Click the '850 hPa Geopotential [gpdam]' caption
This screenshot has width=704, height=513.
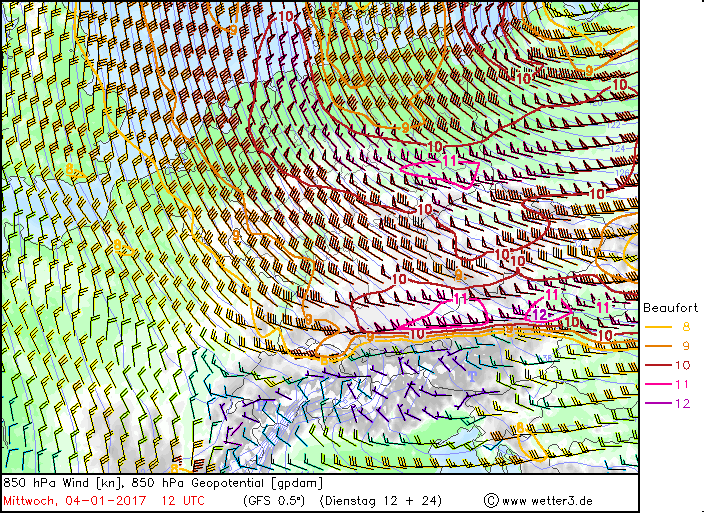[x=227, y=483]
